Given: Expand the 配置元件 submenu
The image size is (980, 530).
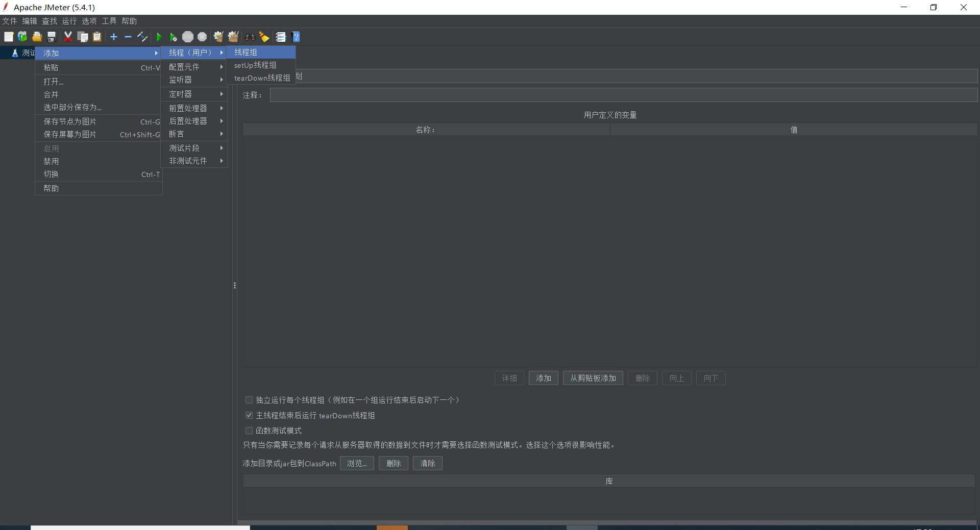Looking at the screenshot, I should [x=194, y=66].
